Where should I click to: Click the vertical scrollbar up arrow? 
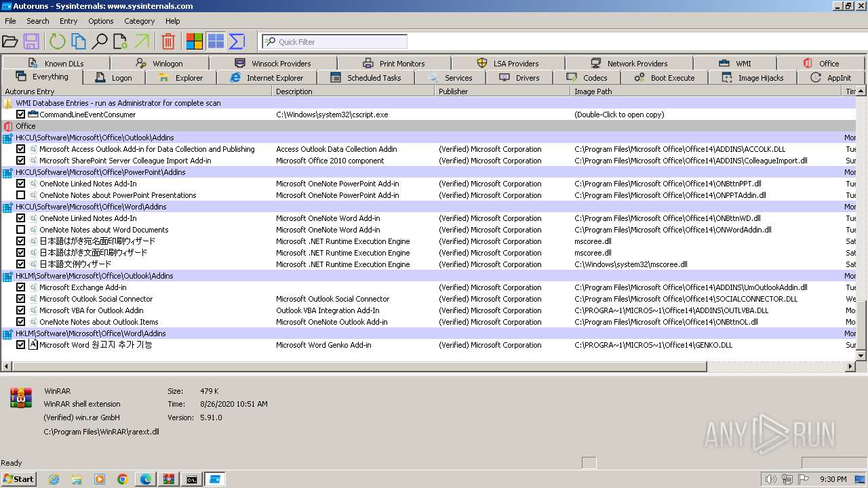point(862,91)
